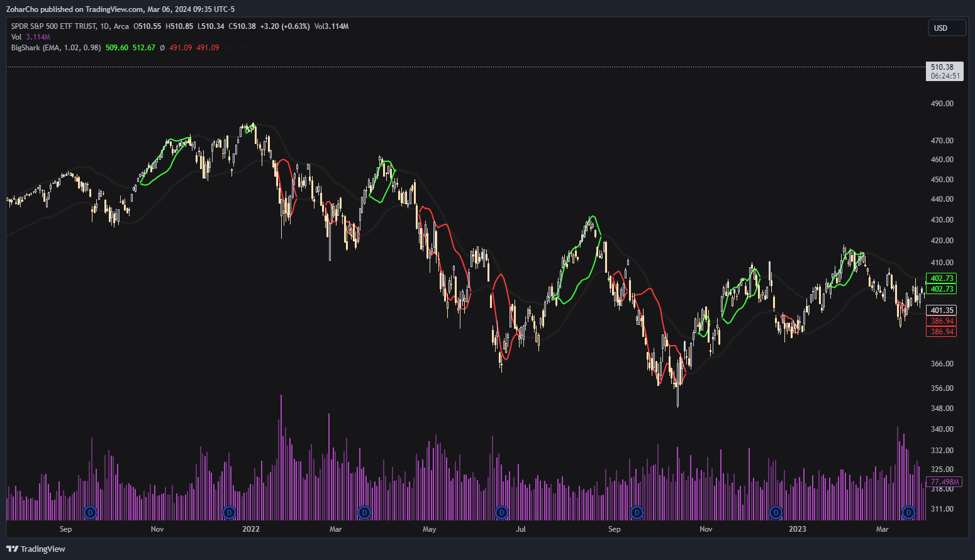Click the SPDR S&P 500 ETF TRUST title
Image resolution: width=975 pixels, height=560 pixels.
tap(54, 26)
